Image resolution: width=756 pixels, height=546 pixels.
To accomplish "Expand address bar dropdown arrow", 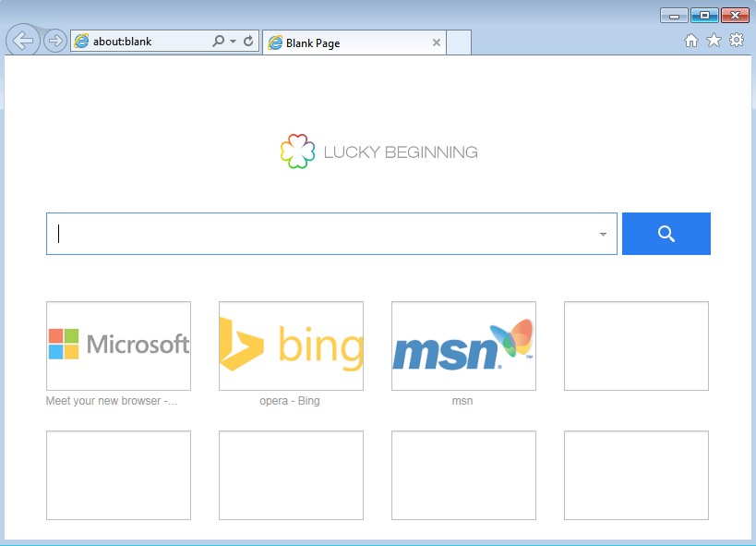I will [234, 42].
